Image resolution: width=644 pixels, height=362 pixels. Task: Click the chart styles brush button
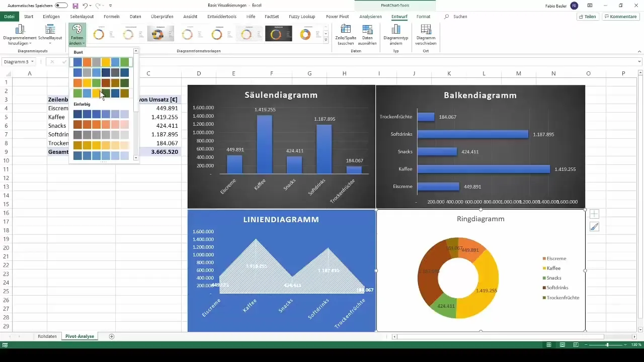pos(594,227)
